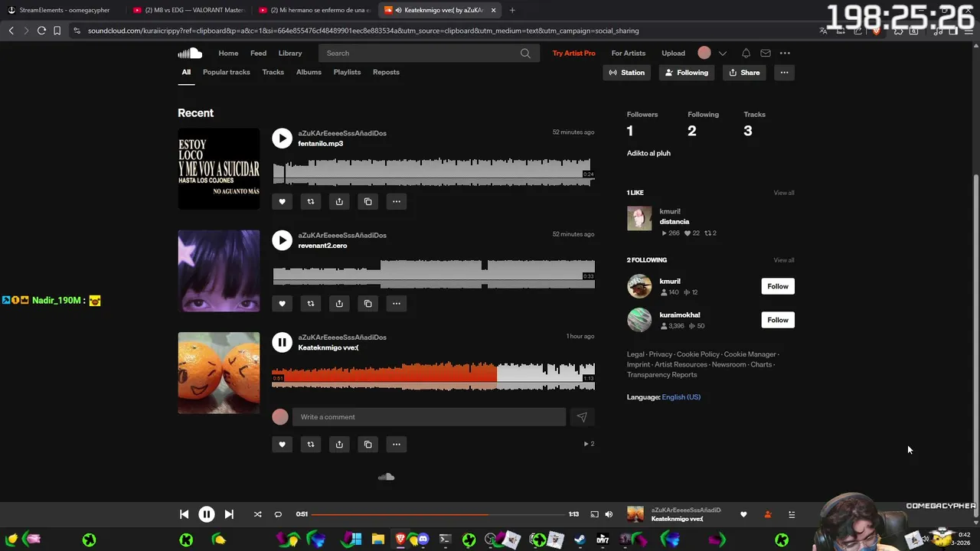
Task: Copy link of Keateknmigo vve:( track
Action: click(x=368, y=444)
